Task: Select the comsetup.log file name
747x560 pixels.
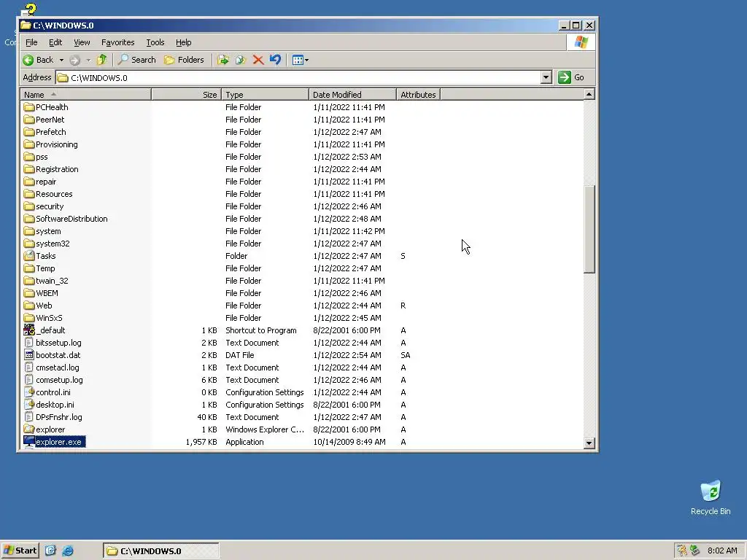Action: (59, 379)
